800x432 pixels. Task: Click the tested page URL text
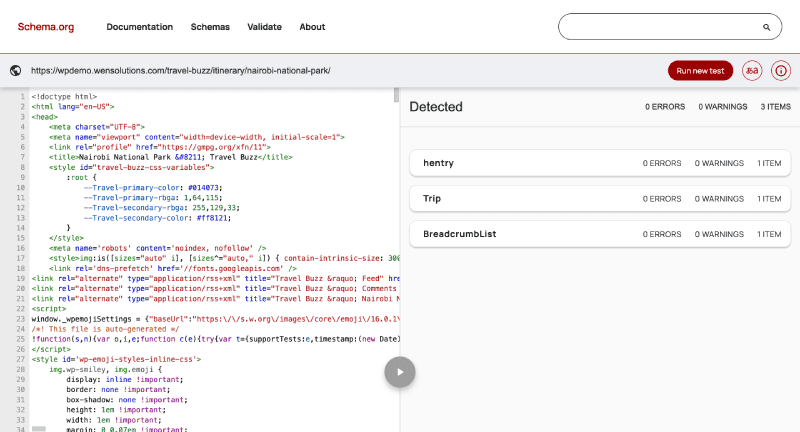point(181,70)
